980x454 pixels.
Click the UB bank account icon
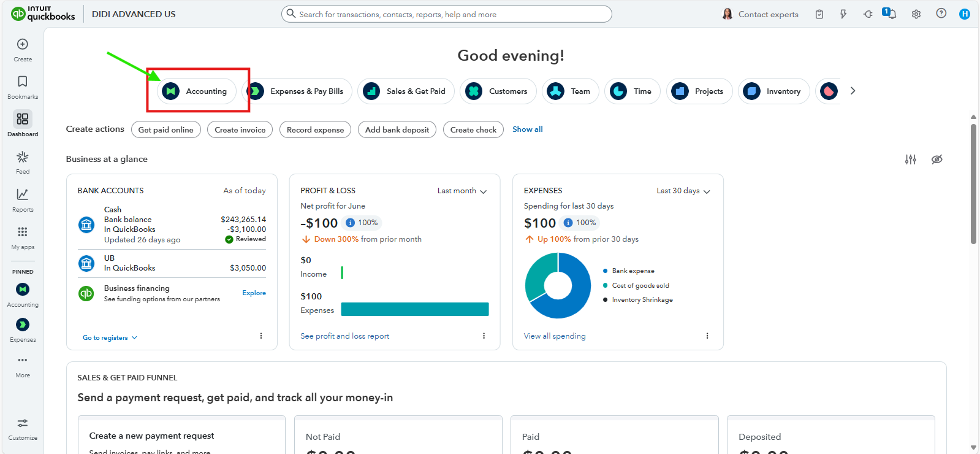[86, 264]
